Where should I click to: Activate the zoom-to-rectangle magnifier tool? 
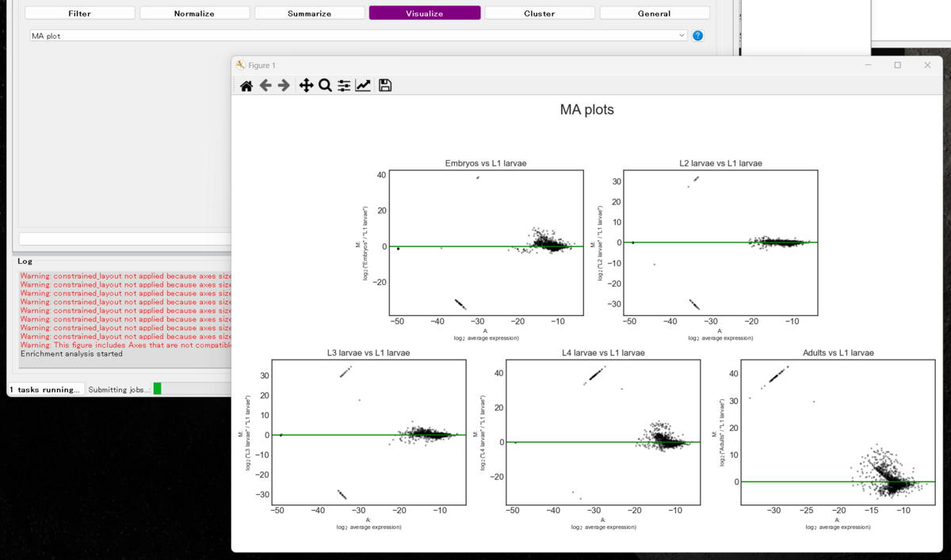pos(325,85)
